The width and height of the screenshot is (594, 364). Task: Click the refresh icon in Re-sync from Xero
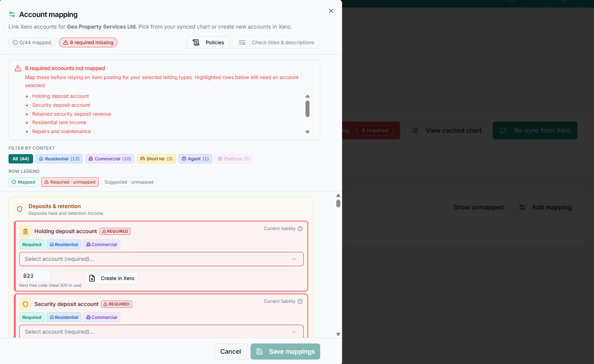(x=503, y=130)
